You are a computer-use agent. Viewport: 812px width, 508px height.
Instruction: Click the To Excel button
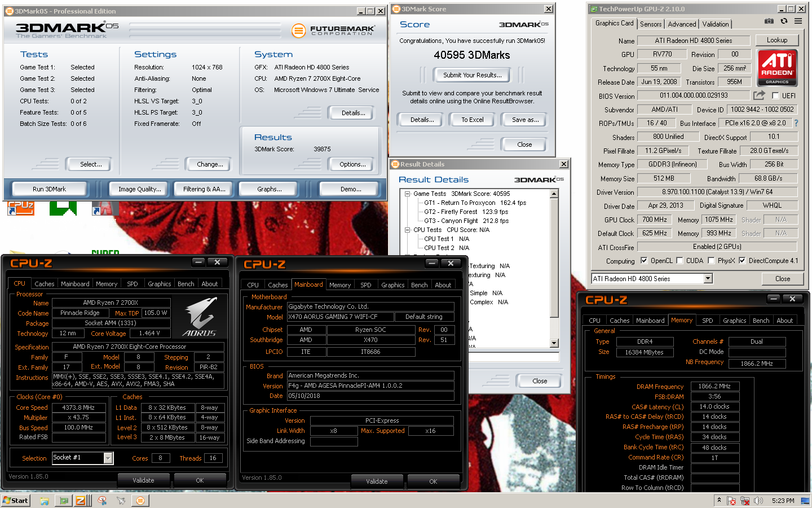[x=473, y=120]
